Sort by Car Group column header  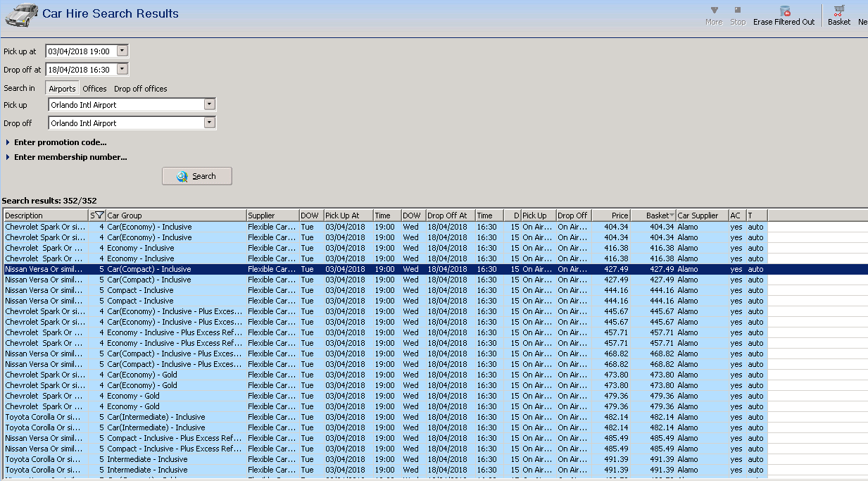tap(176, 215)
